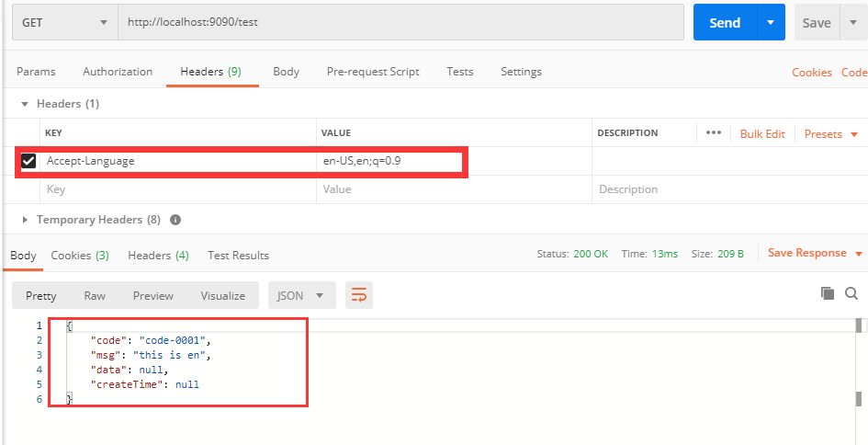Click the DESCRIPTION column header
This screenshot has width=868, height=445.
click(627, 133)
